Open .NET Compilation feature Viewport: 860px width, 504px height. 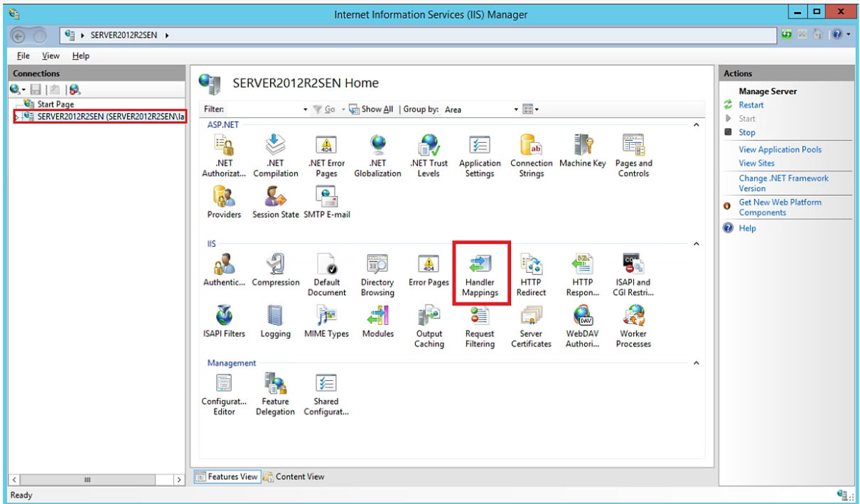276,156
